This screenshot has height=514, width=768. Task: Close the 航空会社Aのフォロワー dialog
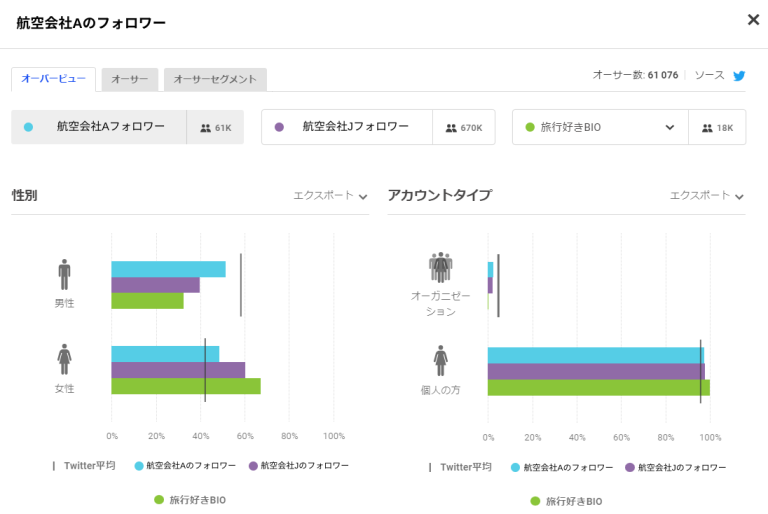[x=752, y=20]
